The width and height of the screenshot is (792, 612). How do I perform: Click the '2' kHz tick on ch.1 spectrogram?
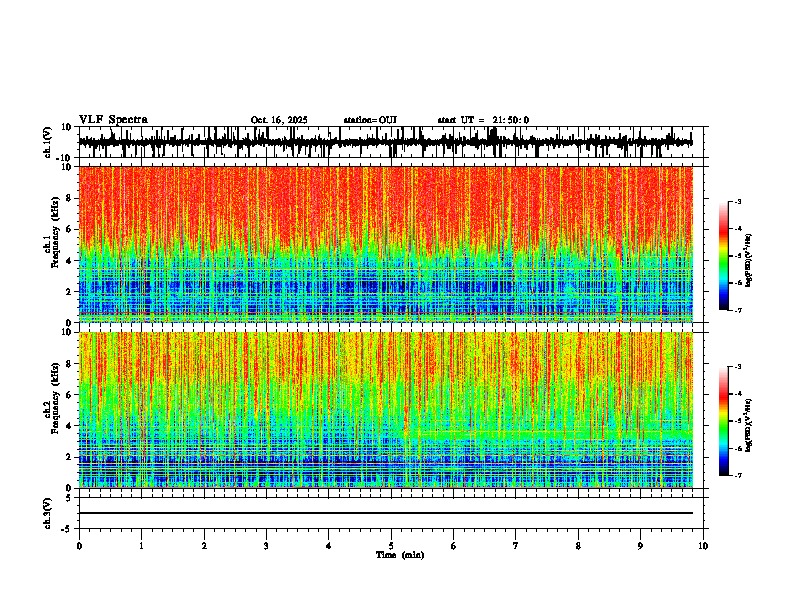click(x=70, y=291)
